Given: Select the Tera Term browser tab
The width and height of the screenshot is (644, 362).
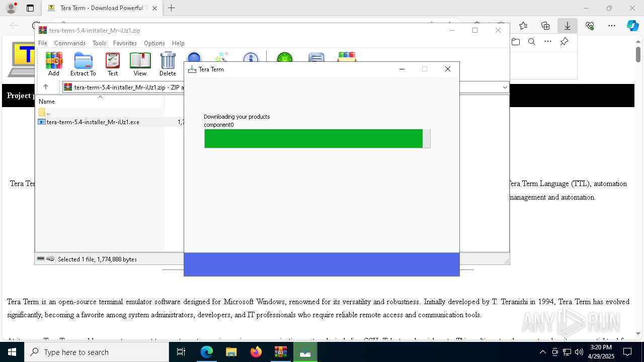Looking at the screenshot, I should point(103,8).
